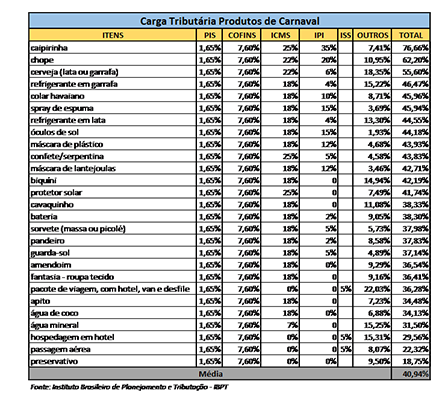Viewport: 448px width, 393px height.
Task: Select the PIS column header
Action: 209,35
